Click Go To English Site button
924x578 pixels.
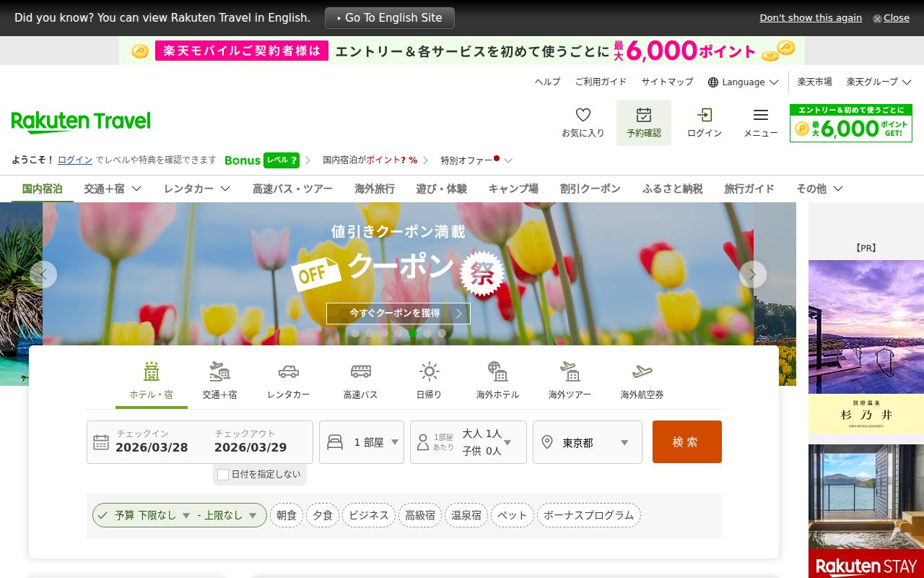(390, 18)
